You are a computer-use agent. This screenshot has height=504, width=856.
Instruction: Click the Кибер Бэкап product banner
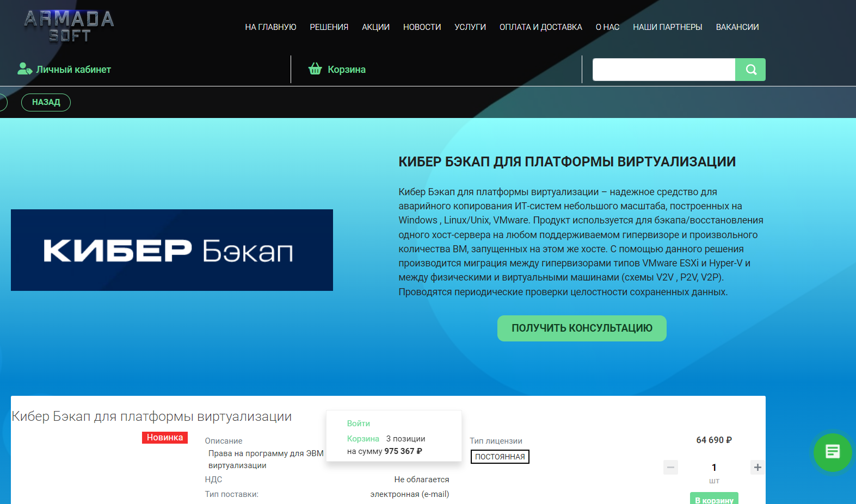[x=172, y=250]
